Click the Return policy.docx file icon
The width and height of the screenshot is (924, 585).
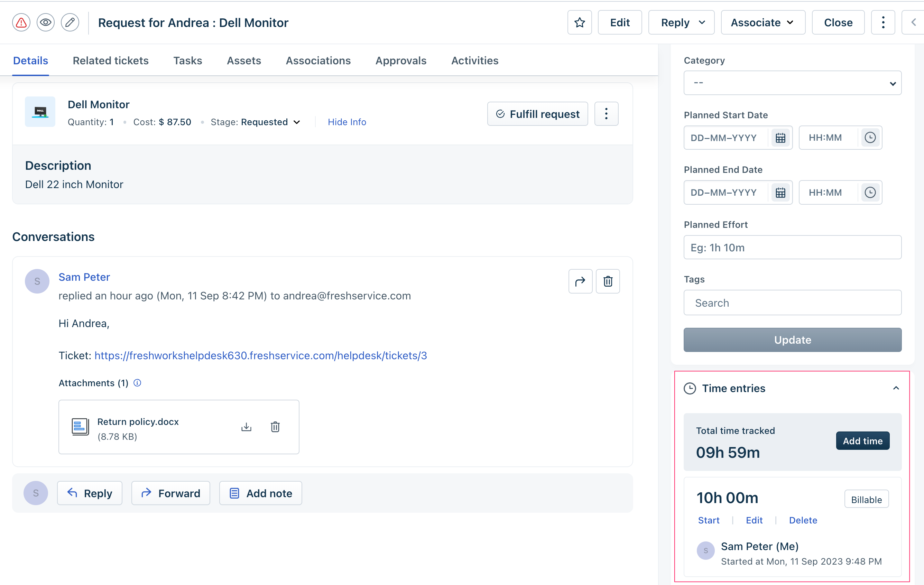pos(80,427)
